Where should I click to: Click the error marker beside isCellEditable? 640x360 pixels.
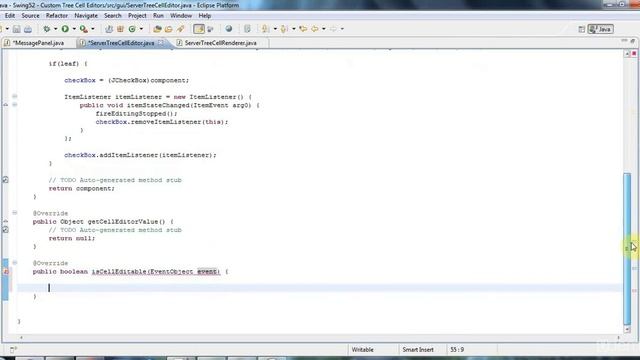point(6,271)
